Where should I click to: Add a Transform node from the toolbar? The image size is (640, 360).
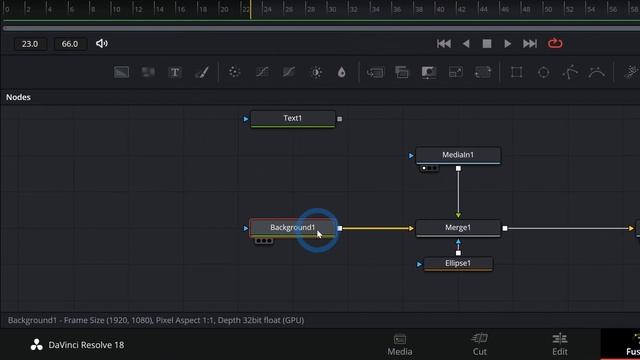click(482, 72)
